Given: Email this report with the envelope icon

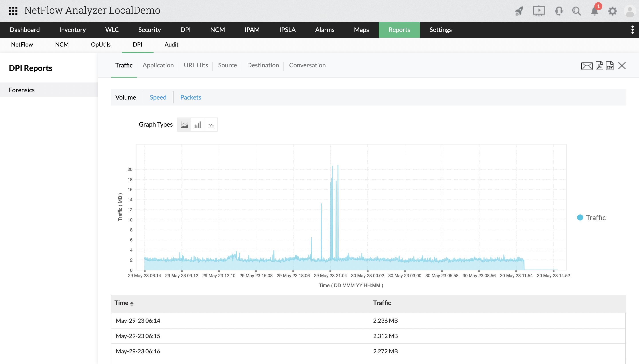Looking at the screenshot, I should click(587, 66).
